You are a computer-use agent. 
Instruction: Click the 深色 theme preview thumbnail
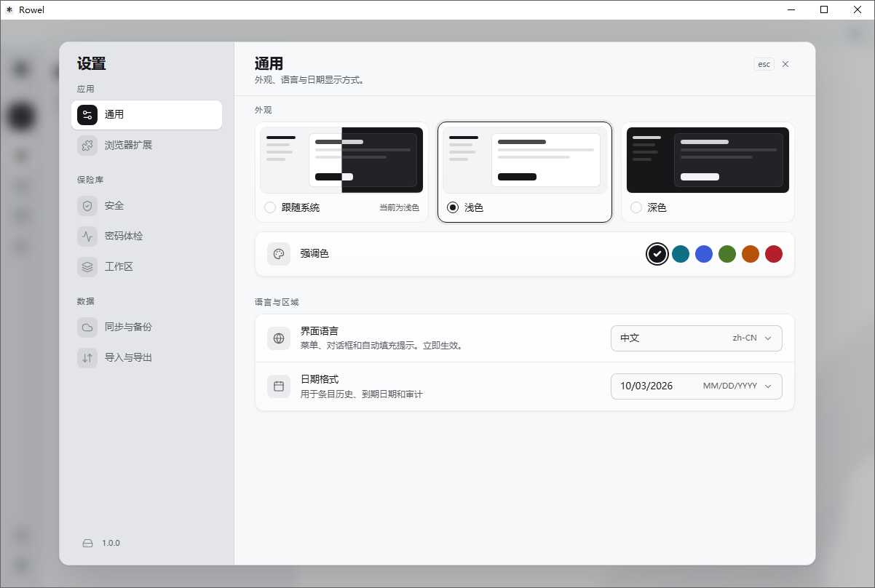click(708, 160)
